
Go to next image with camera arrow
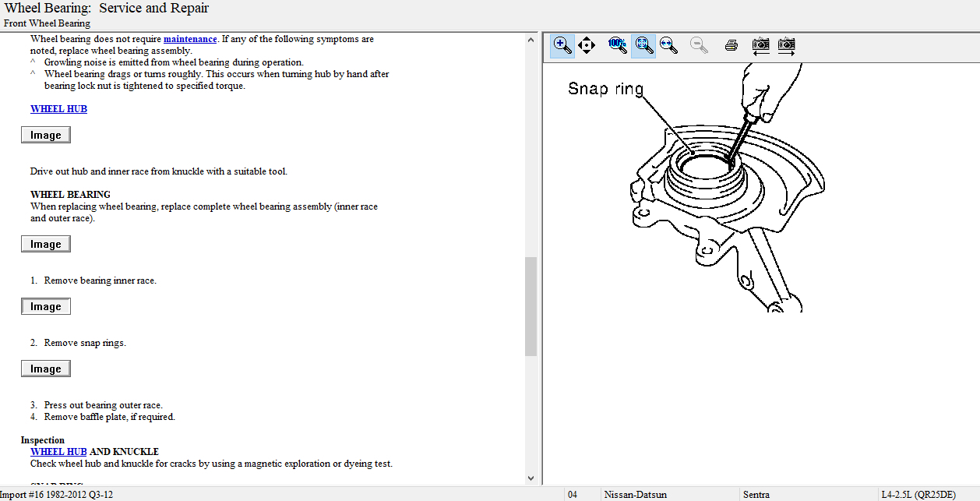click(787, 45)
